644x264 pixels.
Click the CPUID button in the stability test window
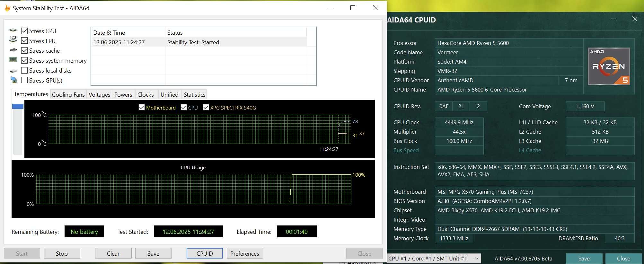205,253
